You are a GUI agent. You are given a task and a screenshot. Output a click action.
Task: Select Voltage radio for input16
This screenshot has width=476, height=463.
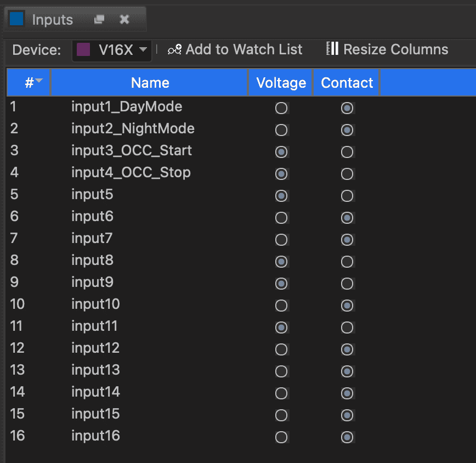[281, 437]
